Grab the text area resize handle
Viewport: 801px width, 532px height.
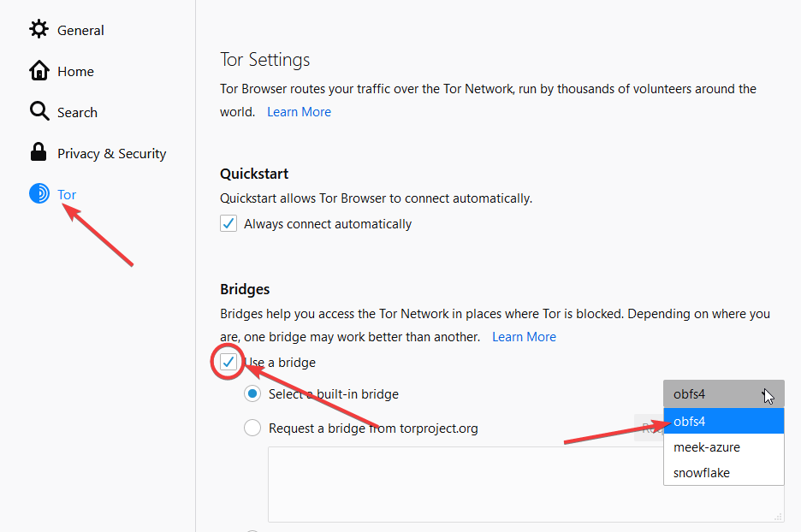click(779, 516)
